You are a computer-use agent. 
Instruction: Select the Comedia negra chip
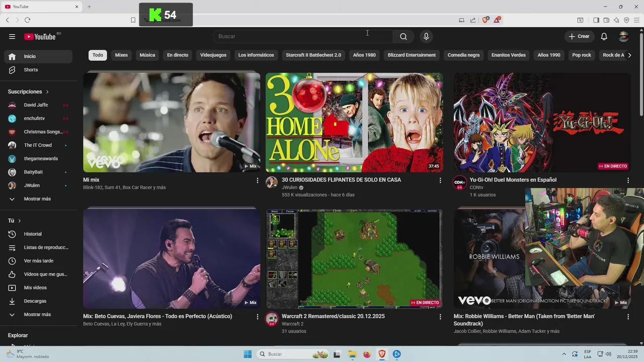click(463, 55)
